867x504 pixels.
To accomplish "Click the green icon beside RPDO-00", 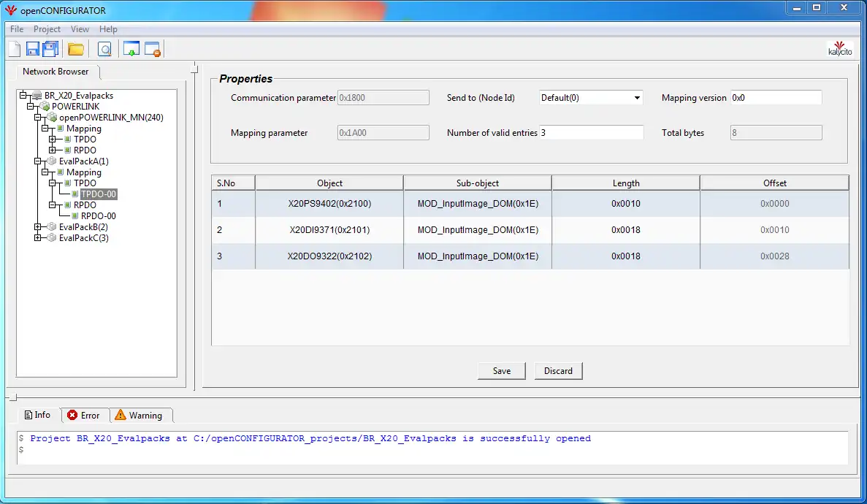I will click(75, 215).
